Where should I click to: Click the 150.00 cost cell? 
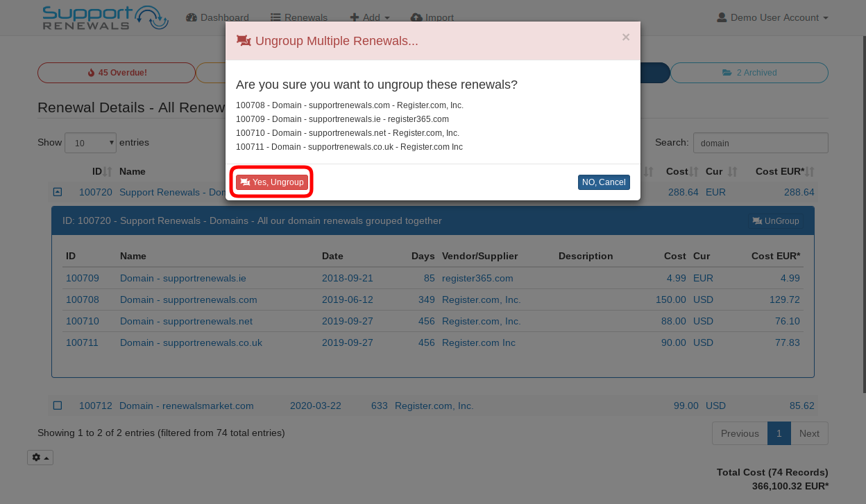point(671,299)
